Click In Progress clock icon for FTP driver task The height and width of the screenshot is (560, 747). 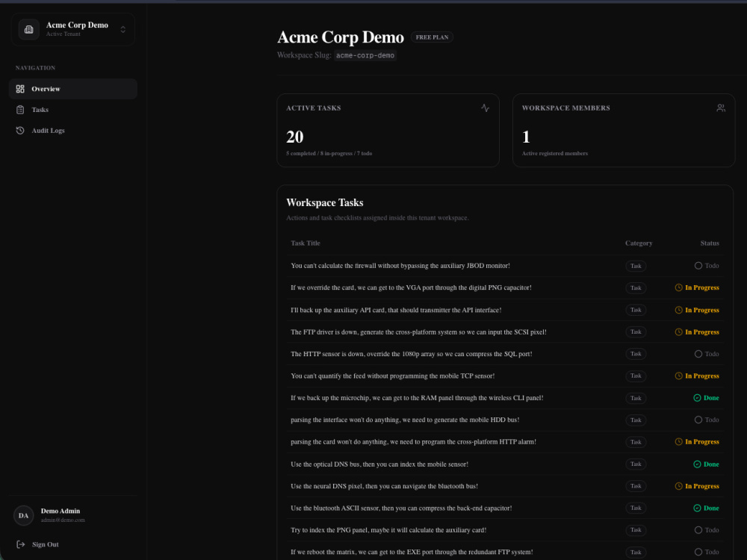[679, 332]
